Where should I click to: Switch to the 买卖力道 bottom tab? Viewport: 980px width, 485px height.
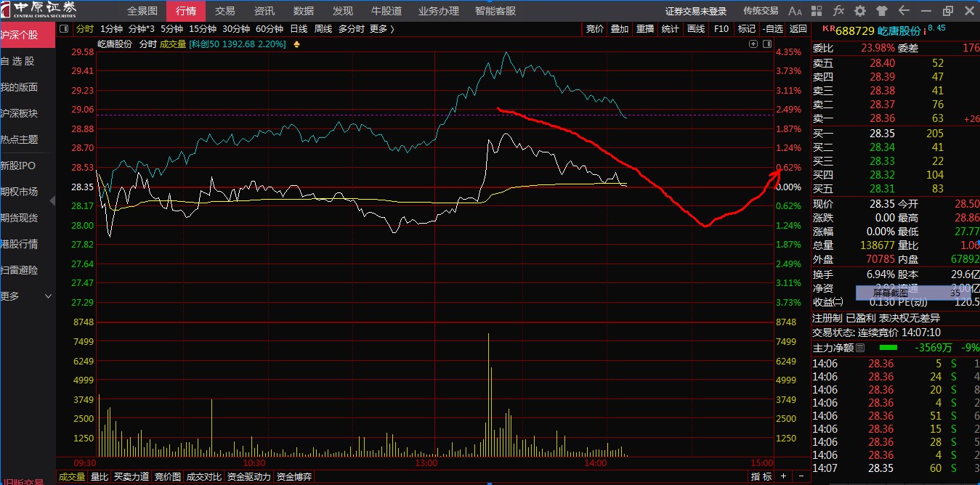click(131, 477)
